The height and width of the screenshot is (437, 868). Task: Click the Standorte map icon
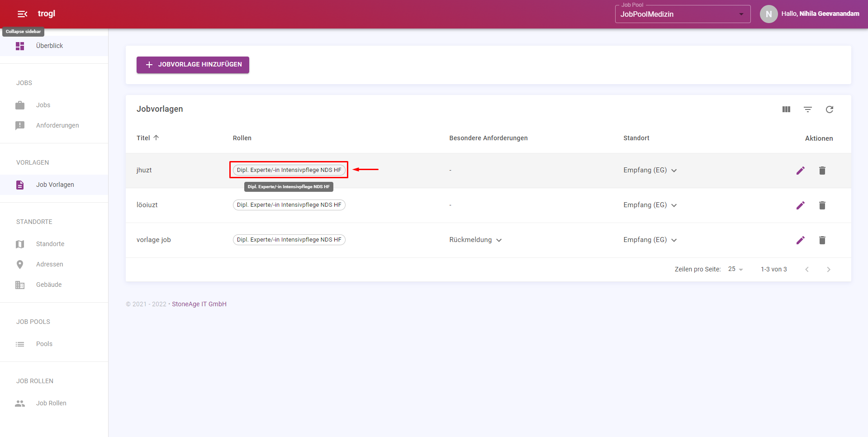pos(20,244)
